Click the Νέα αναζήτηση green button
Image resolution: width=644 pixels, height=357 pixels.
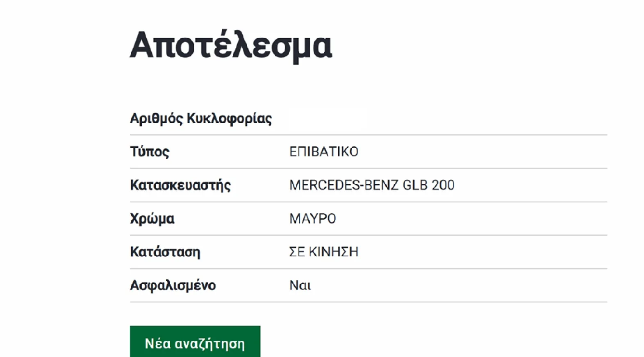coord(195,343)
